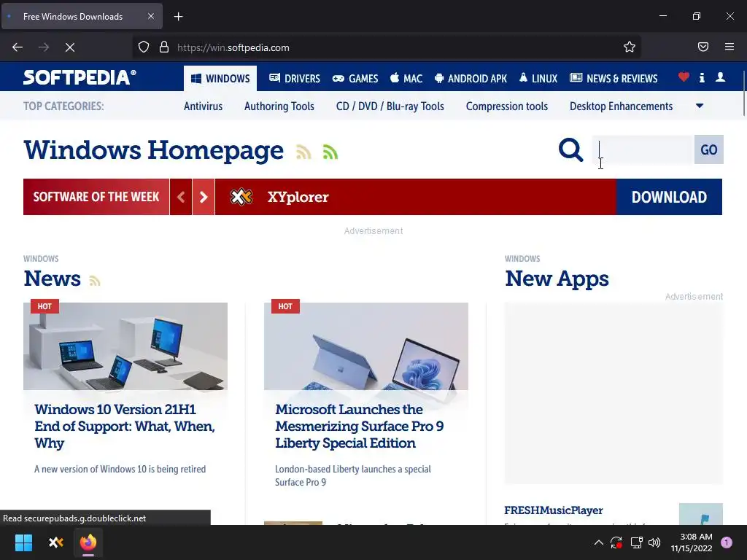Open the Compression tools category

click(x=507, y=106)
